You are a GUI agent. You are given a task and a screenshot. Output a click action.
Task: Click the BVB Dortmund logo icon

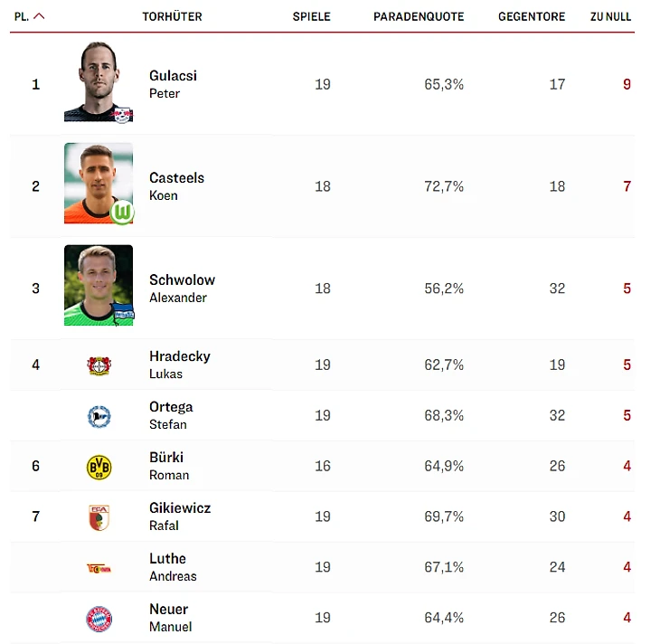pos(99,467)
